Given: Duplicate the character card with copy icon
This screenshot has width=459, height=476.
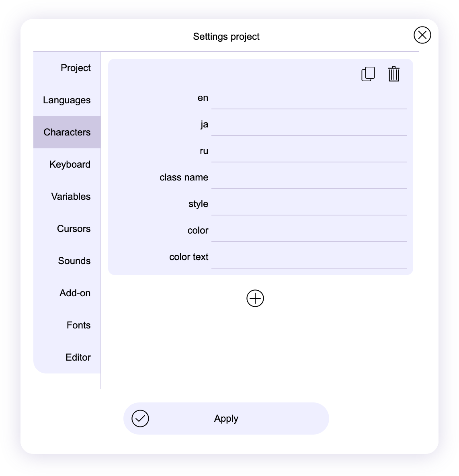Looking at the screenshot, I should tap(368, 74).
